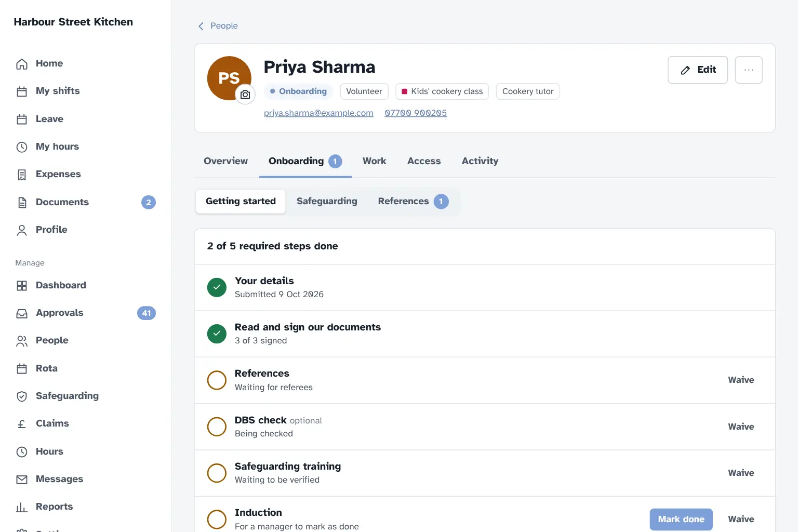798x532 pixels.
Task: Waive the DBS check step
Action: click(x=741, y=427)
